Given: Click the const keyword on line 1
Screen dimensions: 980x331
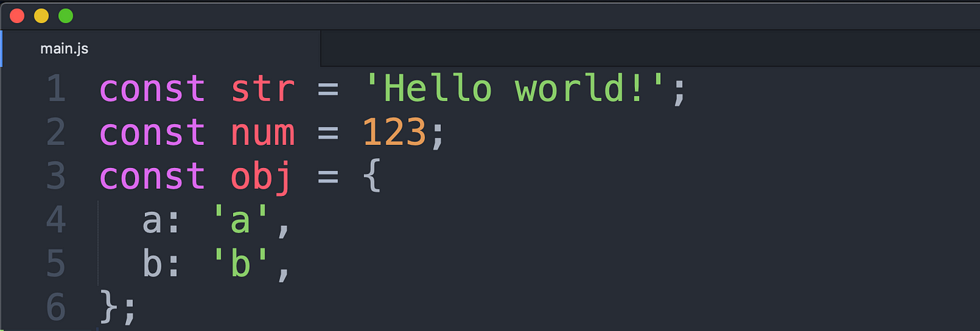Looking at the screenshot, I should pyautogui.click(x=153, y=90).
